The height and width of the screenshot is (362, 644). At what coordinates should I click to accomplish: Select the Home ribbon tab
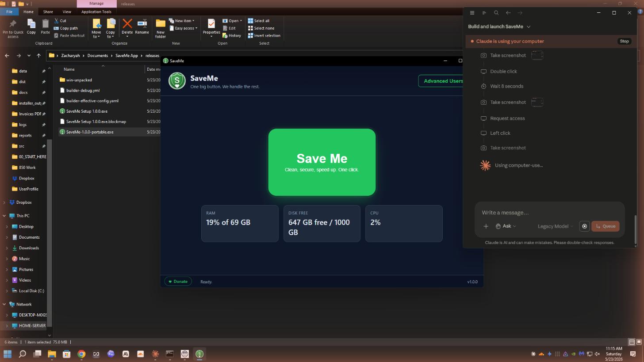(28, 12)
